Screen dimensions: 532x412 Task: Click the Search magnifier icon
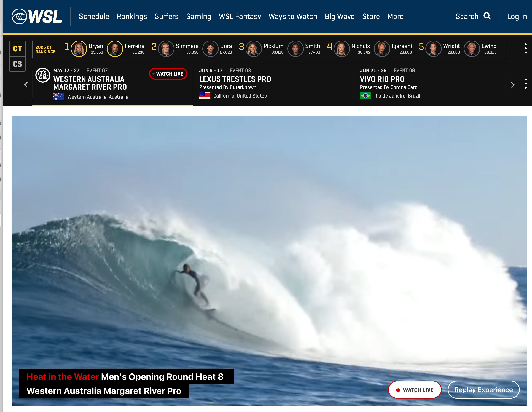coord(487,16)
